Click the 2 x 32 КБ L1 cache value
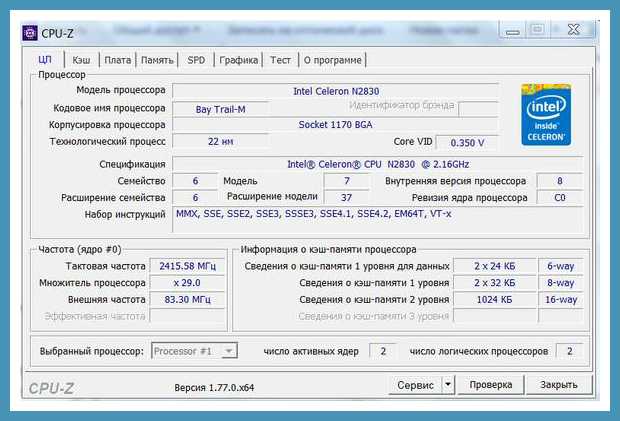The height and width of the screenshot is (421, 620). tap(495, 283)
